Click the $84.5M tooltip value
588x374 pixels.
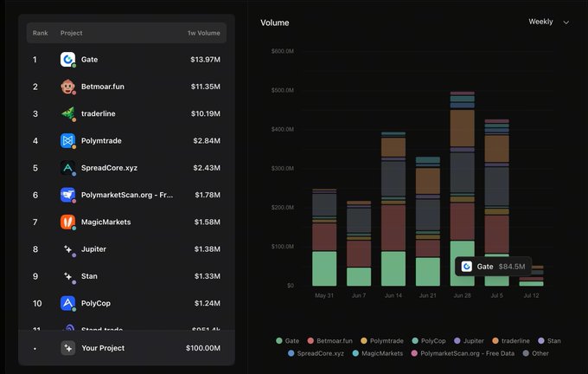tap(512, 267)
